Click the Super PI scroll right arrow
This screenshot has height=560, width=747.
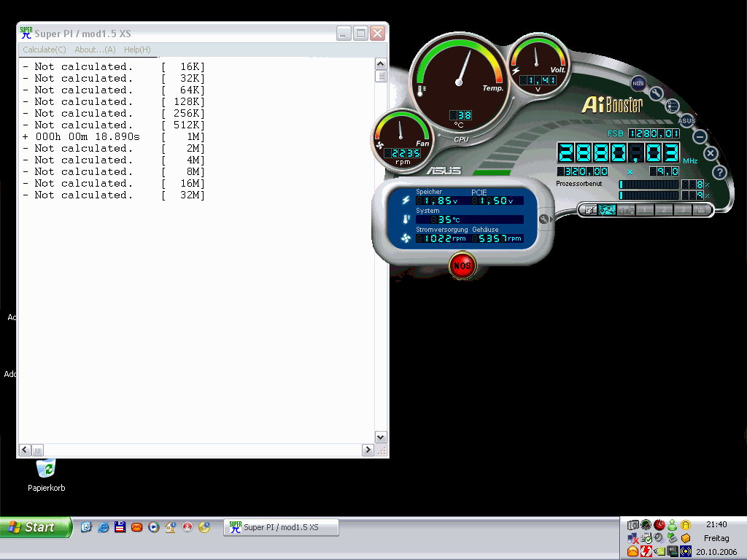[368, 450]
